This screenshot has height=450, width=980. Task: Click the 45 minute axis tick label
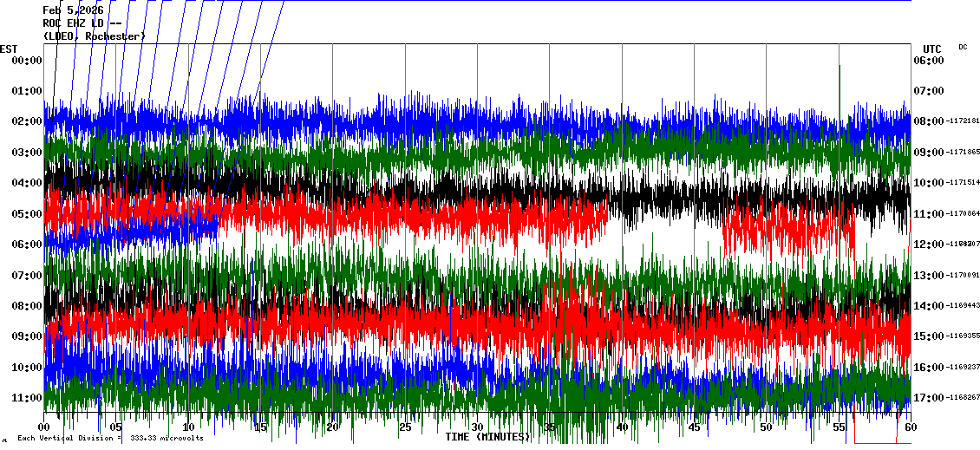(694, 427)
